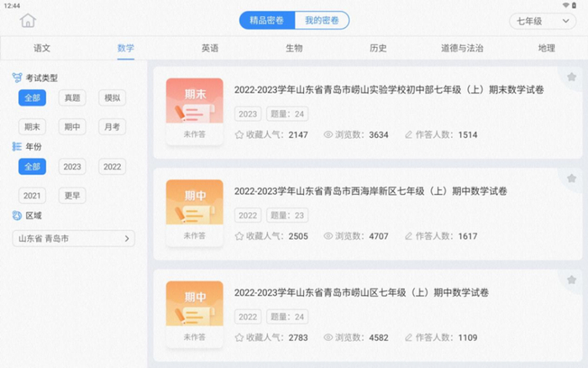Click the 浏览数 eye icon showing 3634
The height and width of the screenshot is (368, 588).
[328, 134]
